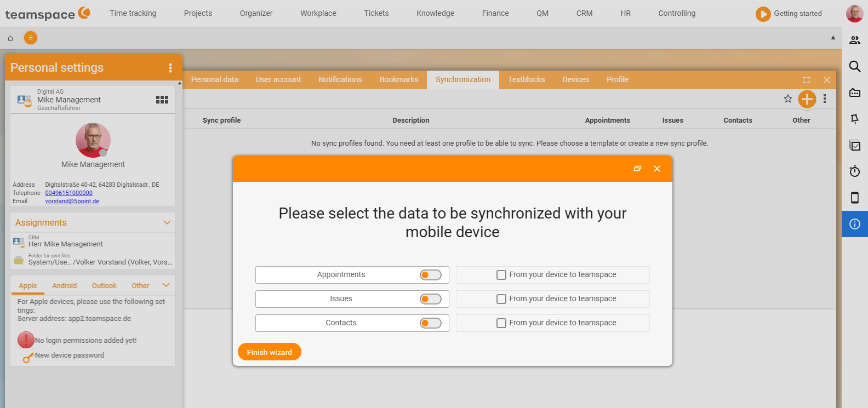
Task: Collapse the header with the top-right up arrow
Action: pos(833,38)
